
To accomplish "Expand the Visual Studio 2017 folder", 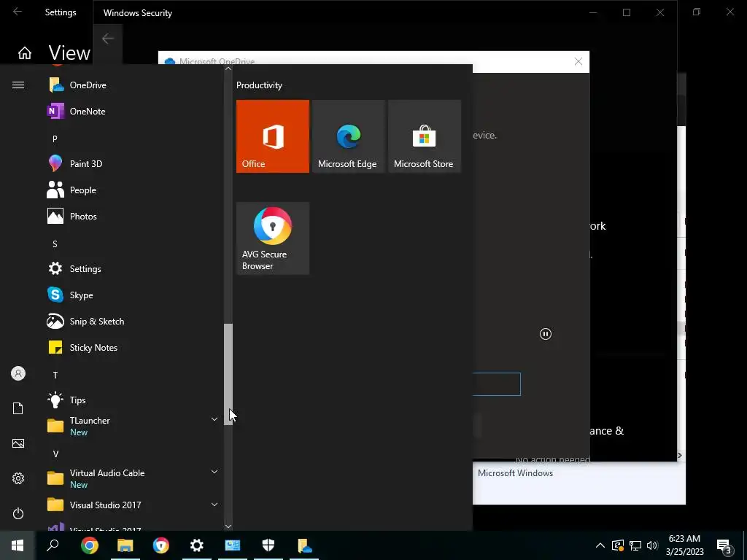I will click(x=214, y=505).
